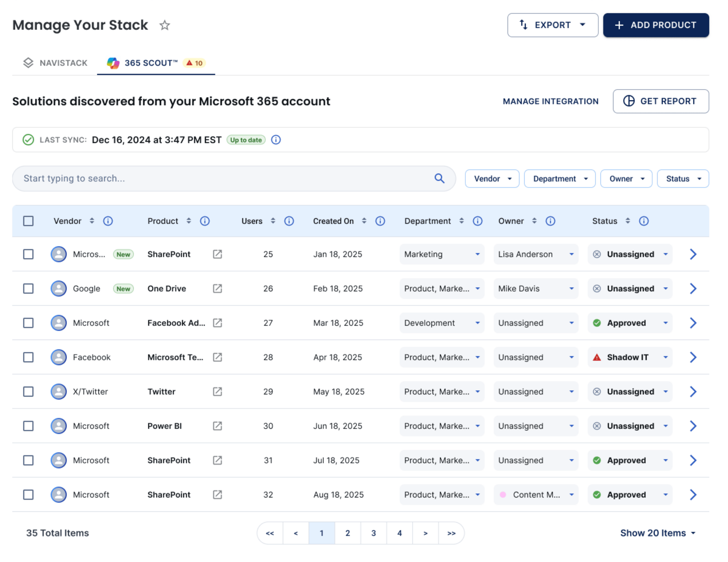Click the ADD PRODUCT button
Image resolution: width=728 pixels, height=562 pixels.
tap(656, 25)
